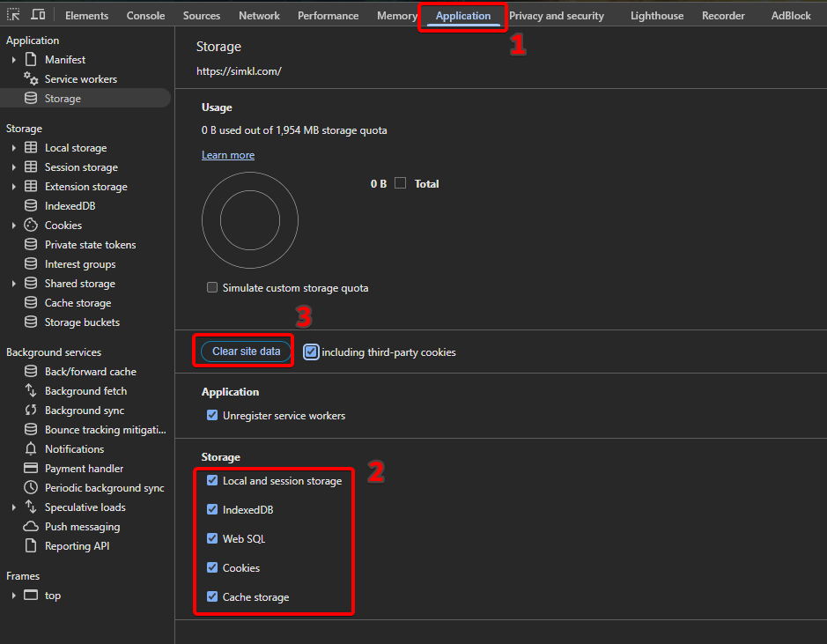Toggle the IndexedDB checkbox

pyautogui.click(x=212, y=510)
